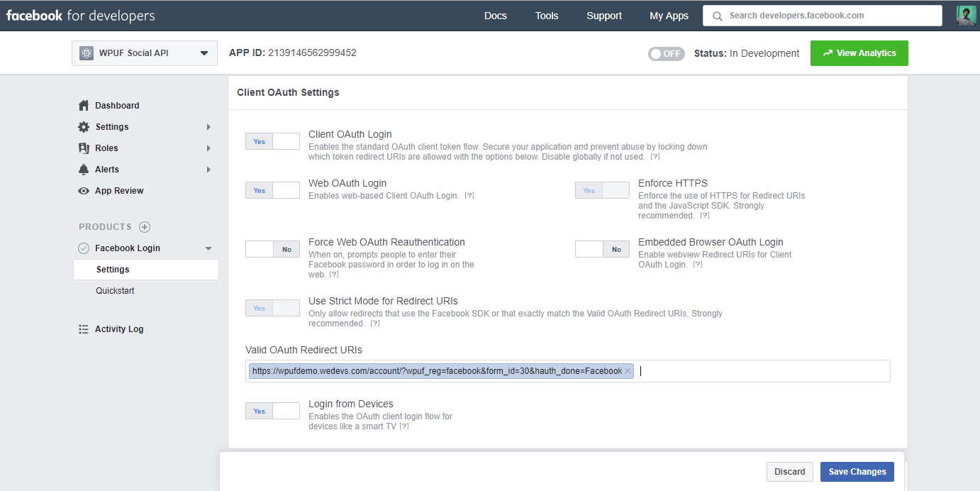
Task: Collapse the Facebook Login product arrow
Action: click(x=208, y=248)
